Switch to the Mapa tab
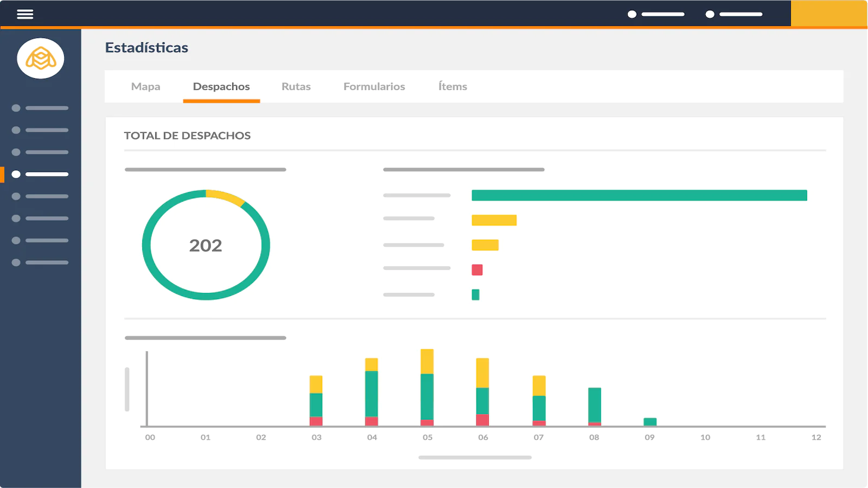The height and width of the screenshot is (488, 868). 146,87
